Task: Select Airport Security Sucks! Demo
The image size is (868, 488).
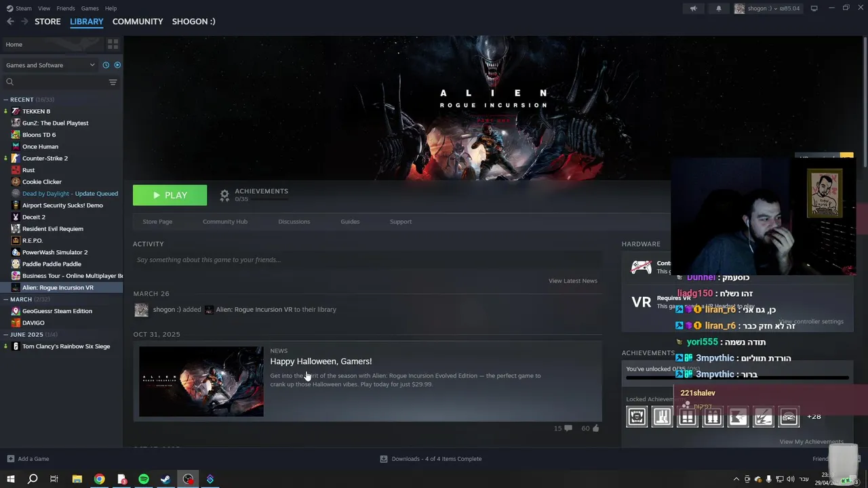Action: (x=62, y=205)
